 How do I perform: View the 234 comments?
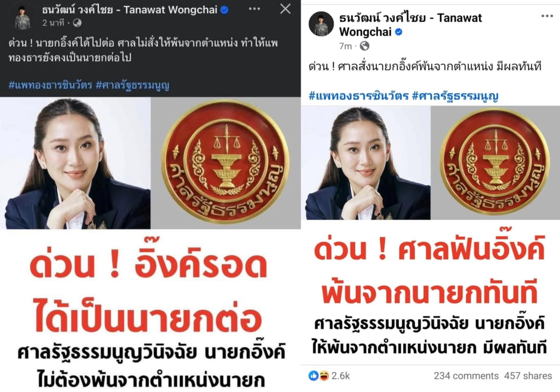[466, 376]
